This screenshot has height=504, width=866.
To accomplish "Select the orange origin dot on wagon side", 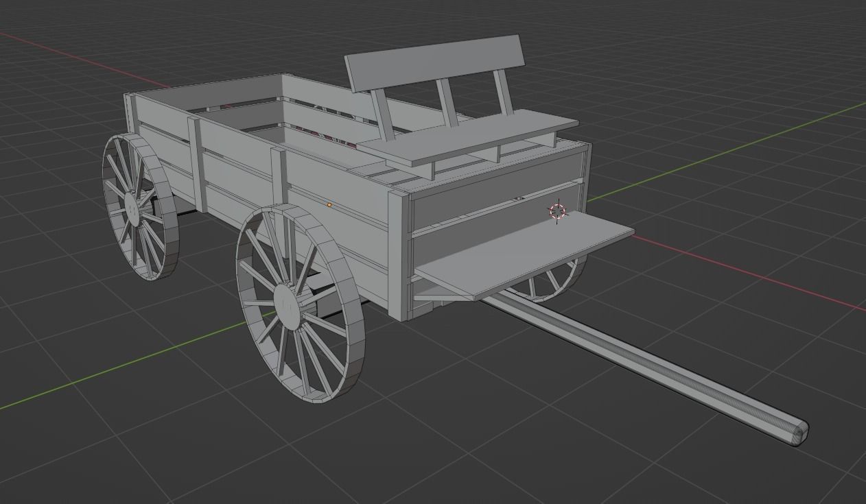I will point(329,204).
